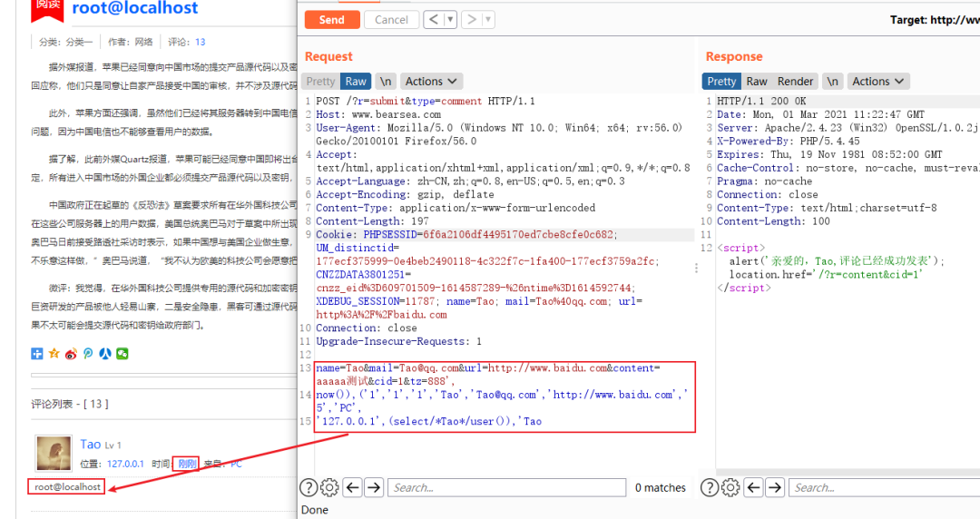Click the Request panel search field

pyautogui.click(x=507, y=487)
